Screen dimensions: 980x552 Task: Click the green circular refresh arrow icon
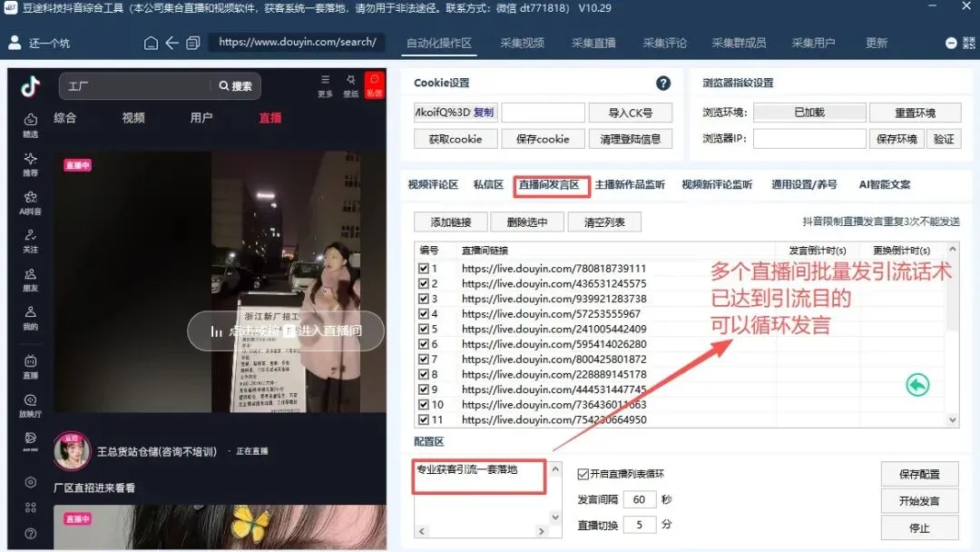pyautogui.click(x=917, y=384)
